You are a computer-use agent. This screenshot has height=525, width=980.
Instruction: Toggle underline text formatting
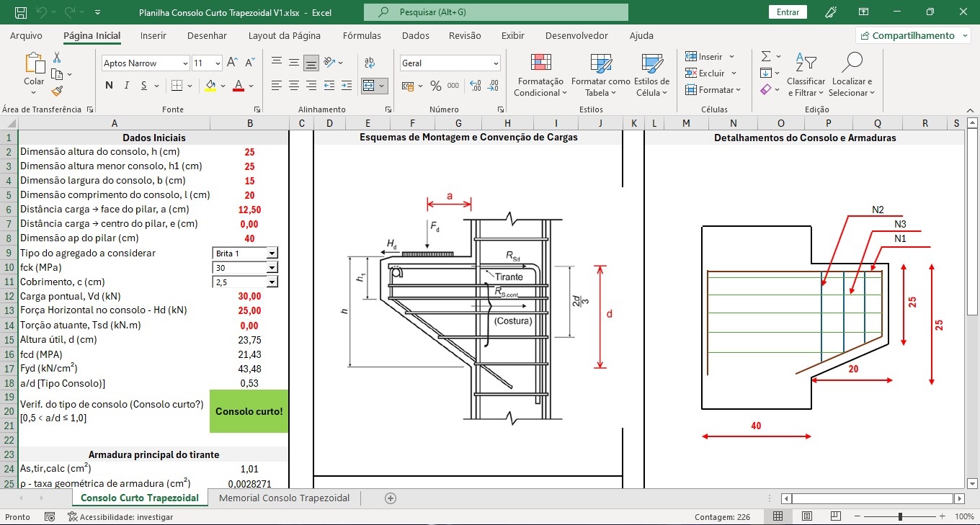[x=145, y=86]
